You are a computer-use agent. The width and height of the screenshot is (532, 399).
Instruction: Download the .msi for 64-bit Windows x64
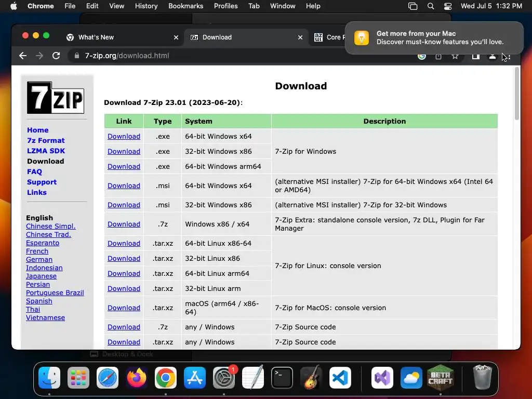124,185
